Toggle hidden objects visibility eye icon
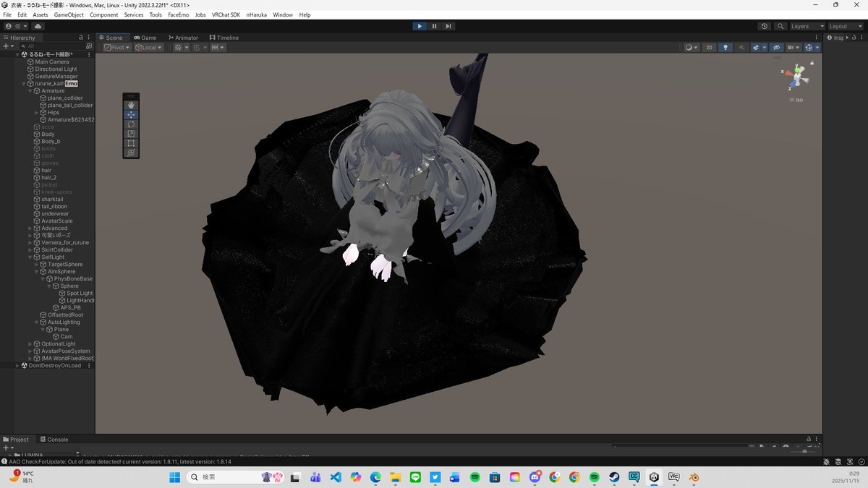 tap(776, 47)
